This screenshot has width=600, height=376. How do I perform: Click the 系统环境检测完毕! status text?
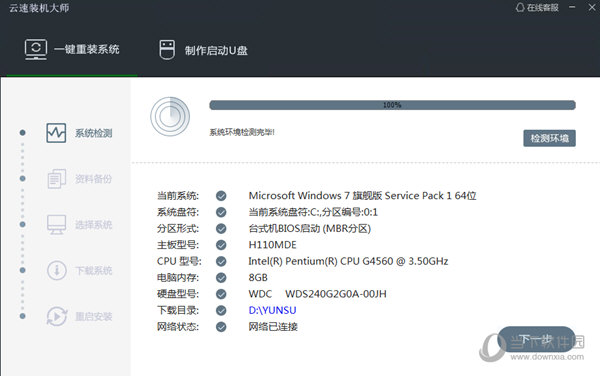click(242, 132)
